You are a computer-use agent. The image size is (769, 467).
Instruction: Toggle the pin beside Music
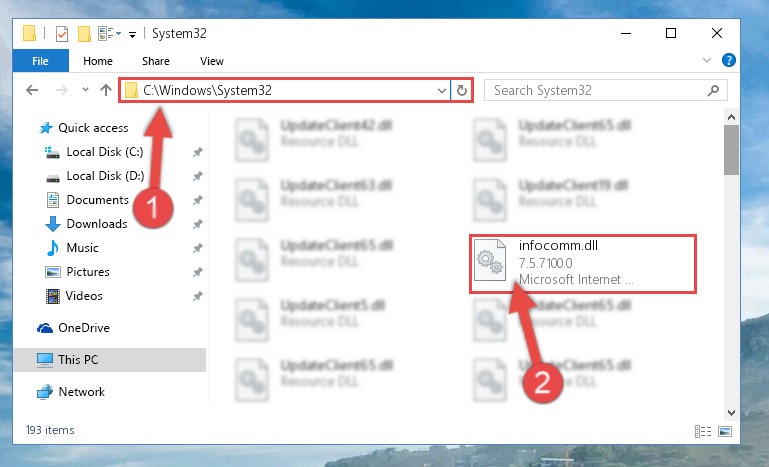[x=198, y=248]
